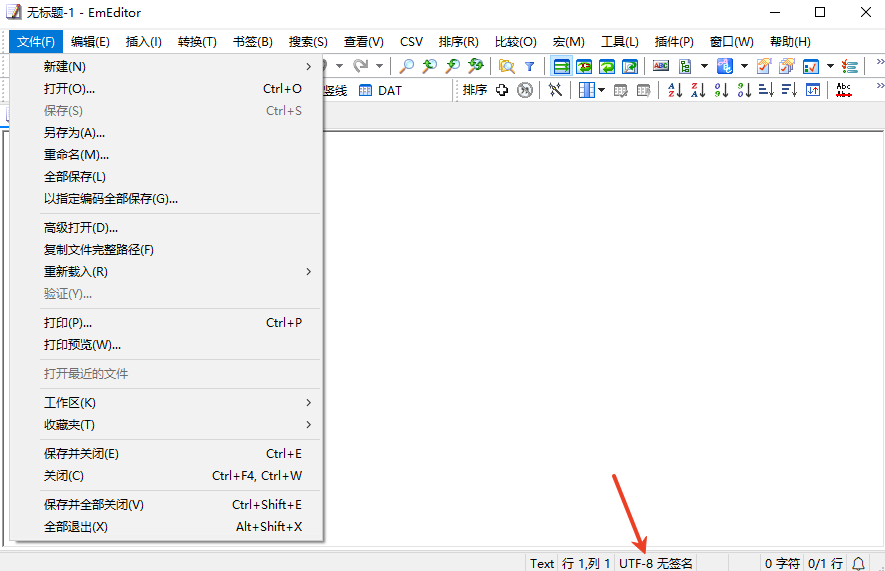Open dropdown arrow next to column grid icon
The width and height of the screenshot is (885, 571).
pos(601,90)
